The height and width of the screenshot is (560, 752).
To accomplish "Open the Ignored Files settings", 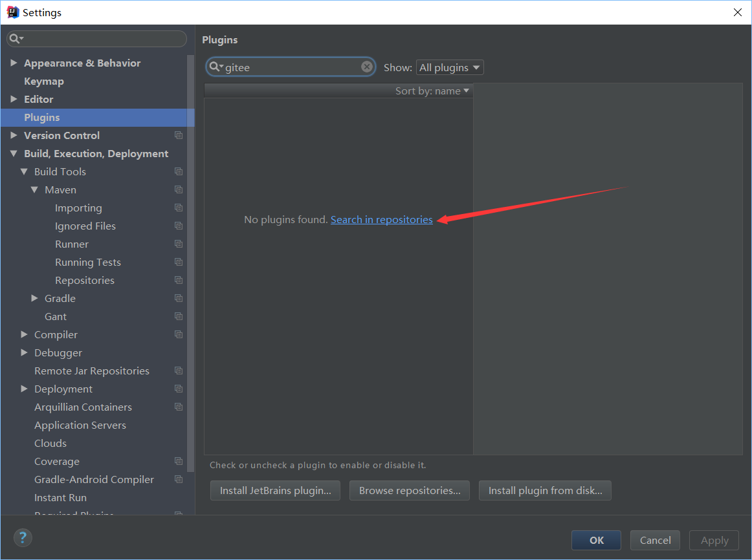I will (85, 226).
